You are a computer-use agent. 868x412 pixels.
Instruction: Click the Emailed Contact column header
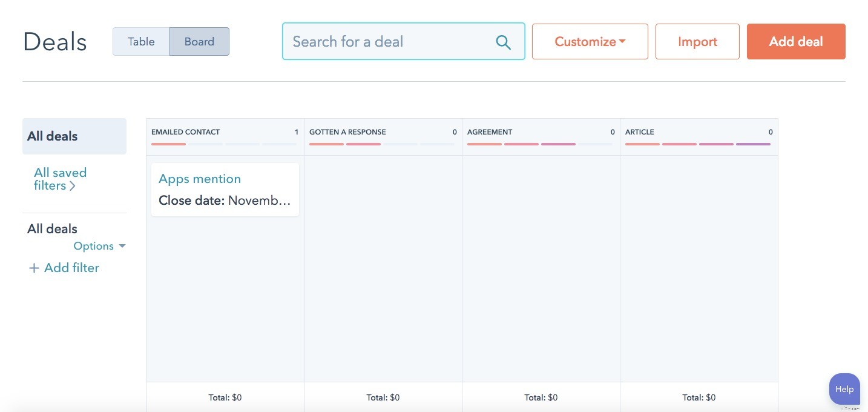[x=185, y=131]
